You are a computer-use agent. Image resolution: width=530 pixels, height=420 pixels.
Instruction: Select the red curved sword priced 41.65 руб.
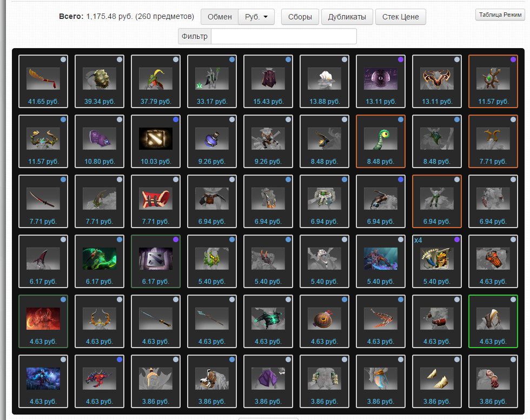43,82
